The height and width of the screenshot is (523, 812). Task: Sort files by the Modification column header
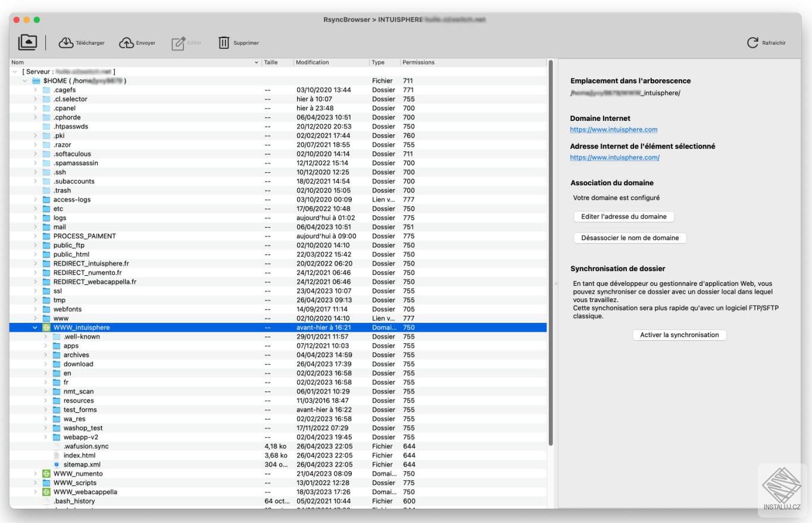click(313, 62)
